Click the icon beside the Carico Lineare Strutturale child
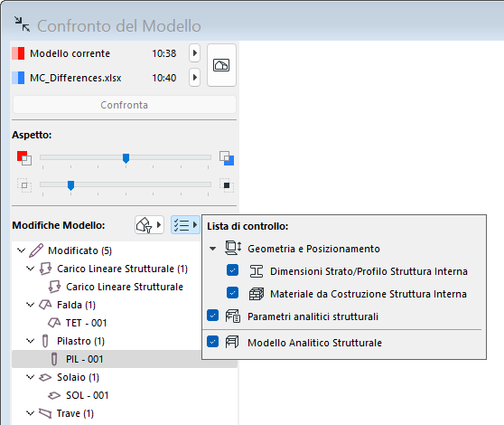The width and height of the screenshot is (504, 425). [54, 287]
